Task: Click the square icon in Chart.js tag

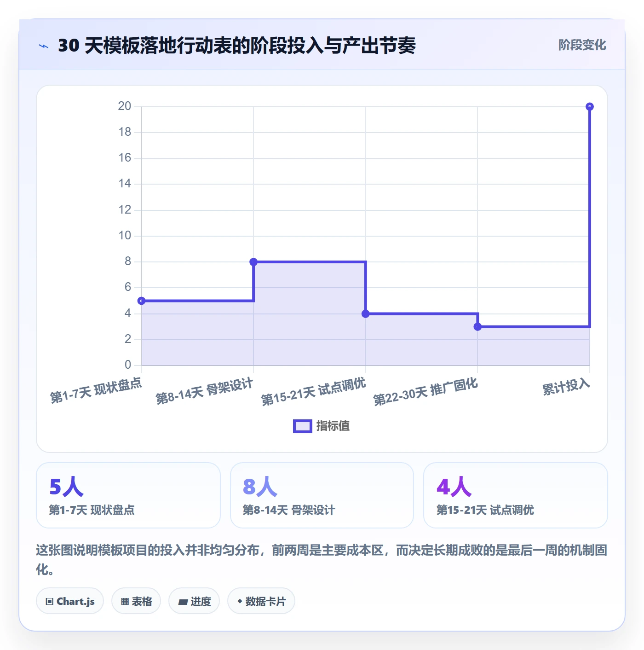Action: coord(50,601)
